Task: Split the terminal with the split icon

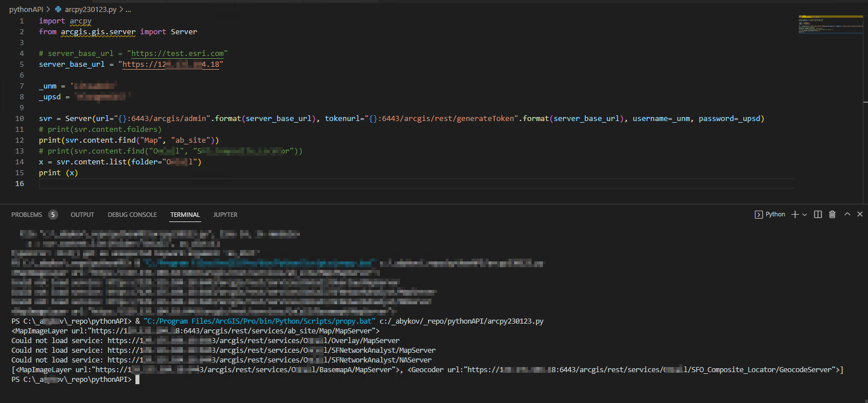Action: point(818,215)
